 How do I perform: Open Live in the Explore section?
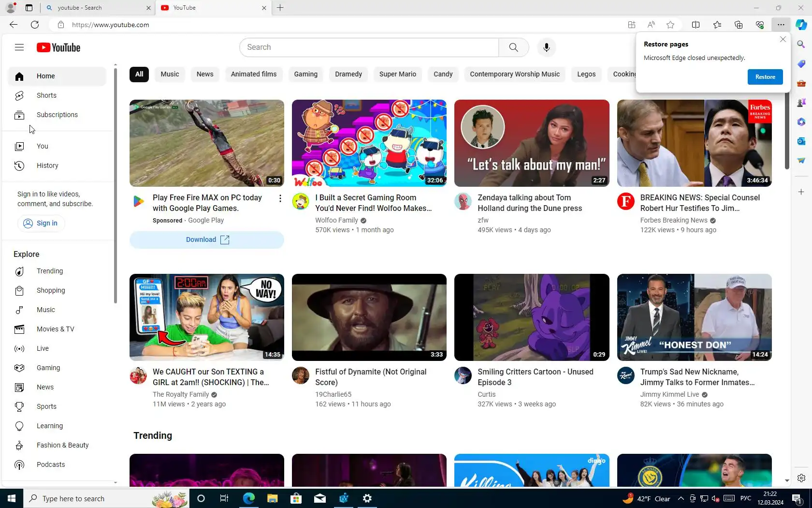57,348
